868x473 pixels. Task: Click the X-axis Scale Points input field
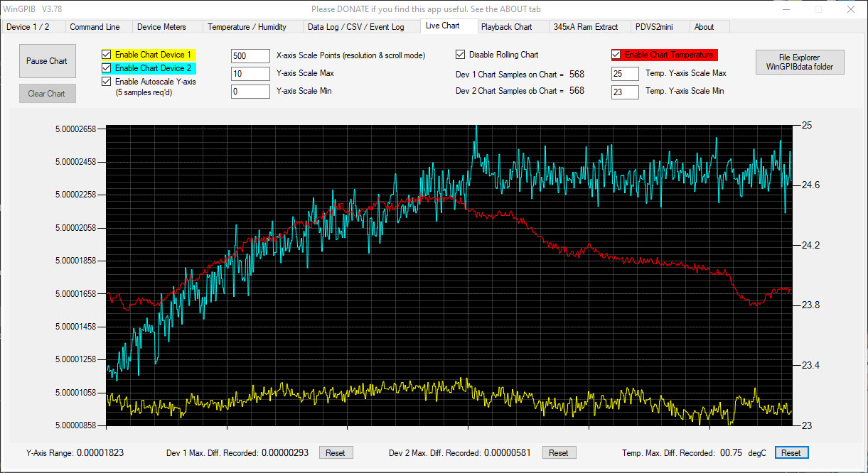[x=250, y=56]
